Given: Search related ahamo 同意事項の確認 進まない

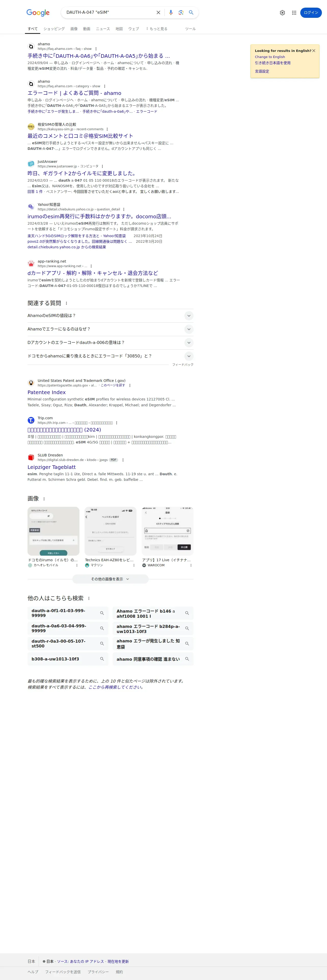Looking at the screenshot, I should pyautogui.click(x=153, y=659).
